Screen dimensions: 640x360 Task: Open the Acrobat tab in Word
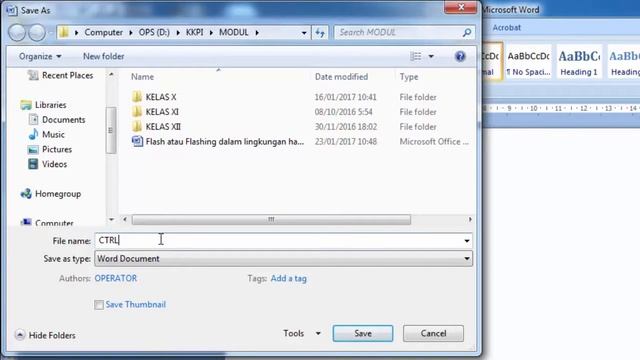pyautogui.click(x=506, y=28)
